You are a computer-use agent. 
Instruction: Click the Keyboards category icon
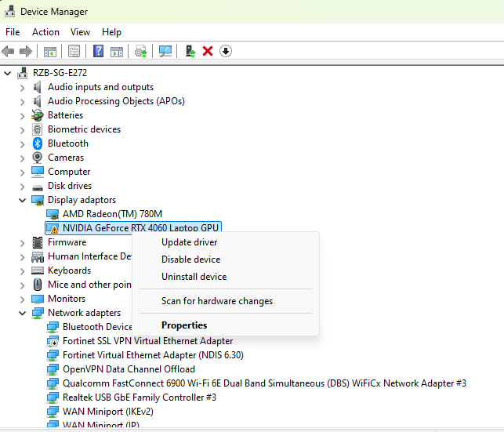(x=38, y=270)
